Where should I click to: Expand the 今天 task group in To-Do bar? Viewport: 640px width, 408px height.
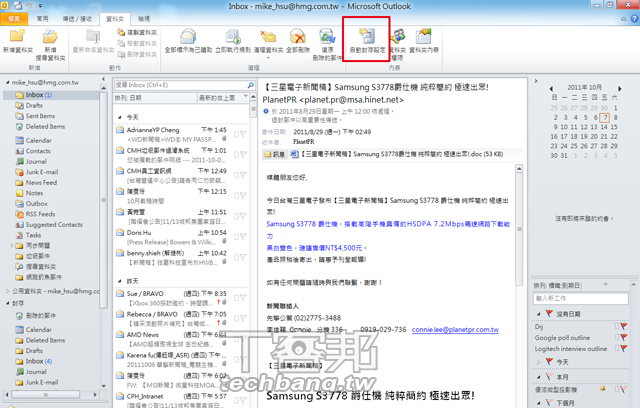pos(539,362)
